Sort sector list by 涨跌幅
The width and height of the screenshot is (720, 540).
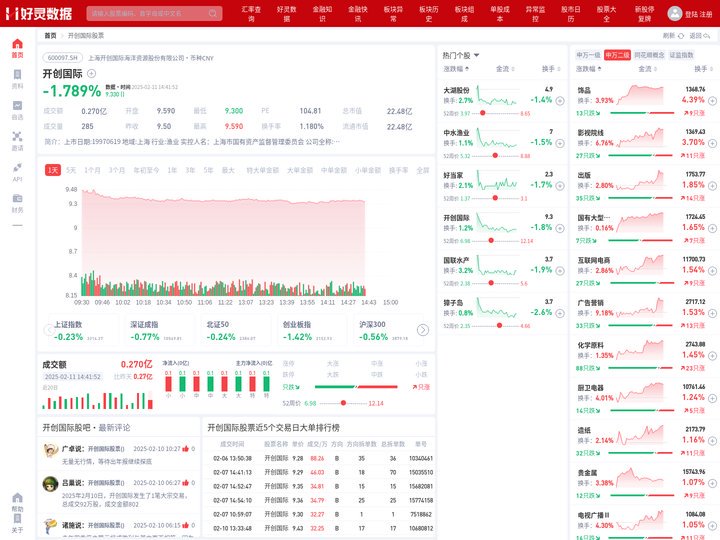coord(589,69)
